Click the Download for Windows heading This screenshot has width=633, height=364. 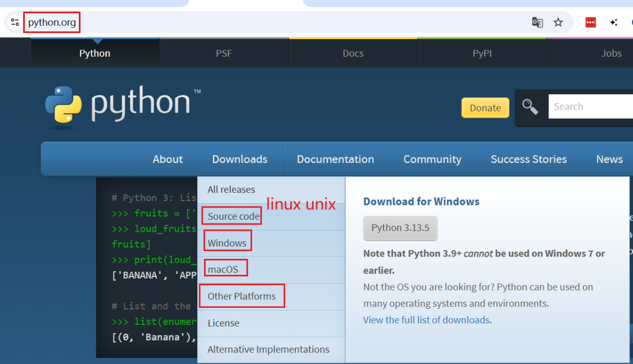pyautogui.click(x=421, y=202)
